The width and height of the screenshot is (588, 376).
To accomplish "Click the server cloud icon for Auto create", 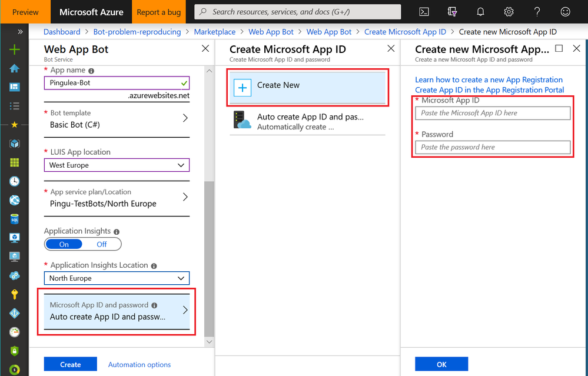I will pos(242,120).
